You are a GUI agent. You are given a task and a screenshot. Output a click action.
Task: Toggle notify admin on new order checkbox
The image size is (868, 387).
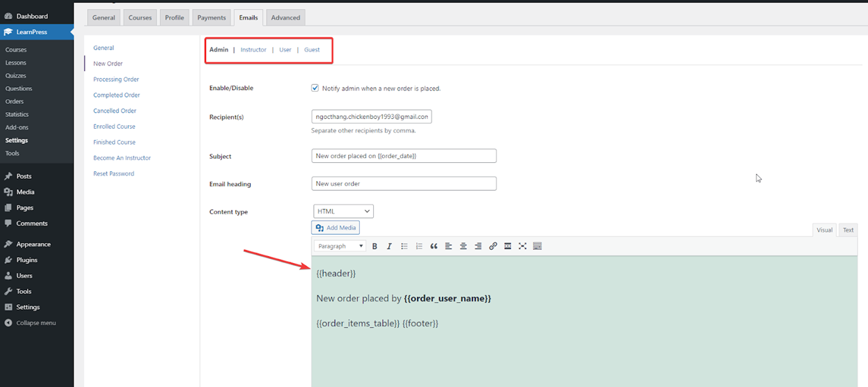click(315, 88)
